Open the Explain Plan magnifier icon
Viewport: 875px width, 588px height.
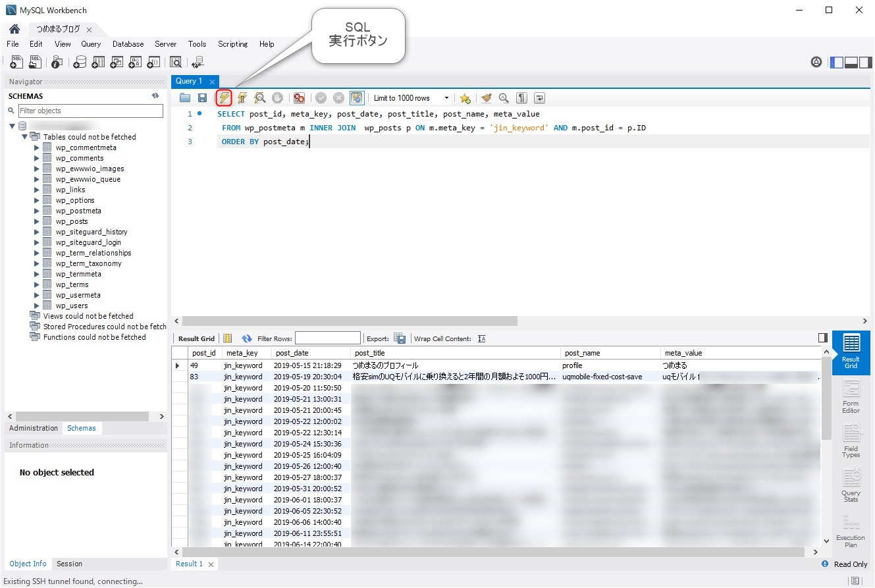pyautogui.click(x=259, y=97)
